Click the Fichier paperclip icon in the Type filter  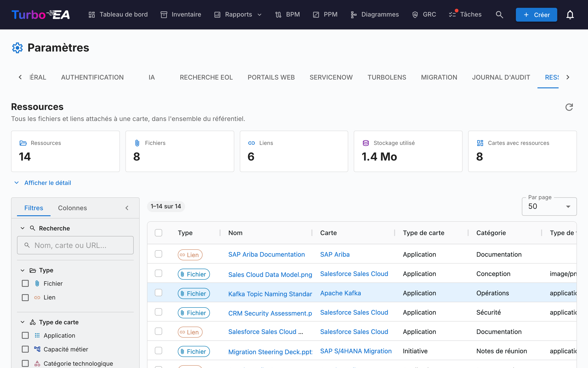click(x=37, y=283)
